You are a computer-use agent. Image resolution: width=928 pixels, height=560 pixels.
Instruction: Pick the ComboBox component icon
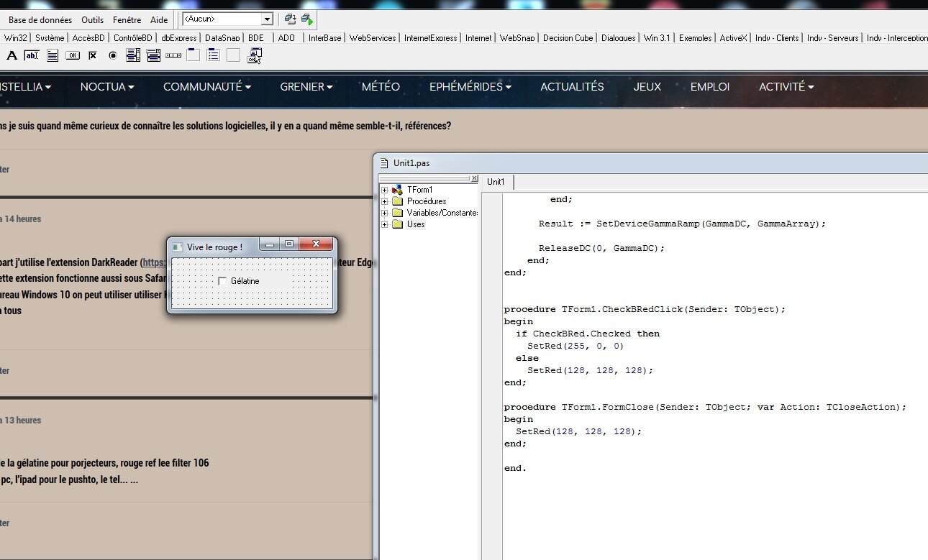(153, 55)
